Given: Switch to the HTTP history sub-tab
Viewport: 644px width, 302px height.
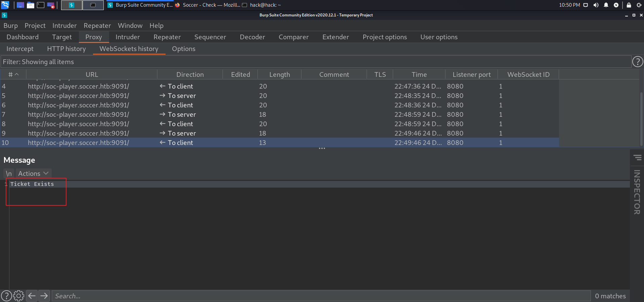Looking at the screenshot, I should (x=66, y=49).
